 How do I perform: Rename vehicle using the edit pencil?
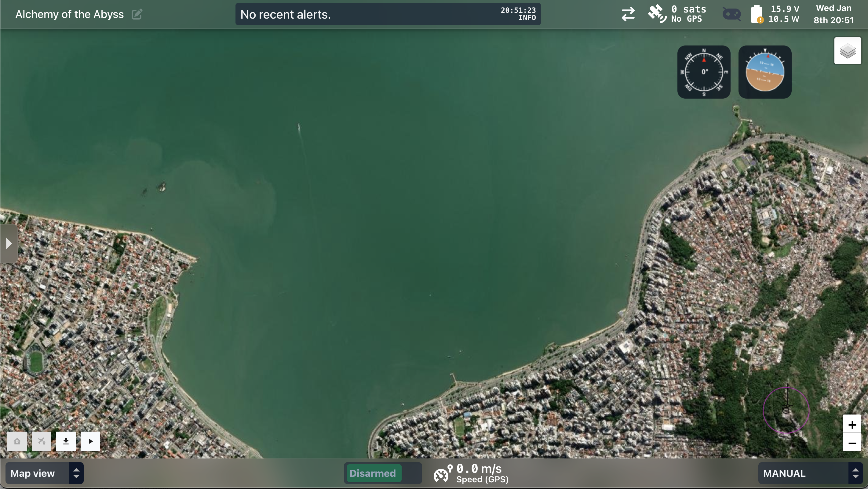coord(137,14)
